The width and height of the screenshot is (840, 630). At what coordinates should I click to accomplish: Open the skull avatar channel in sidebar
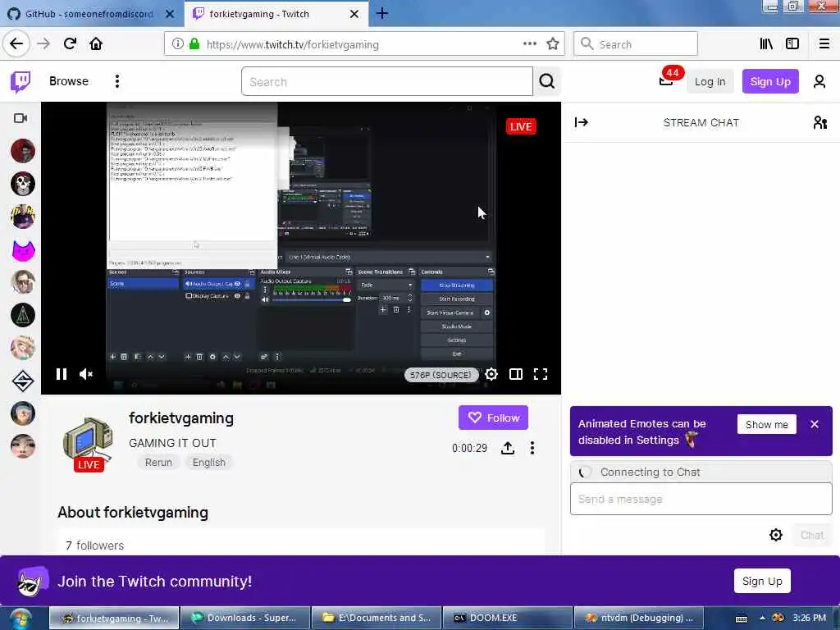22,184
